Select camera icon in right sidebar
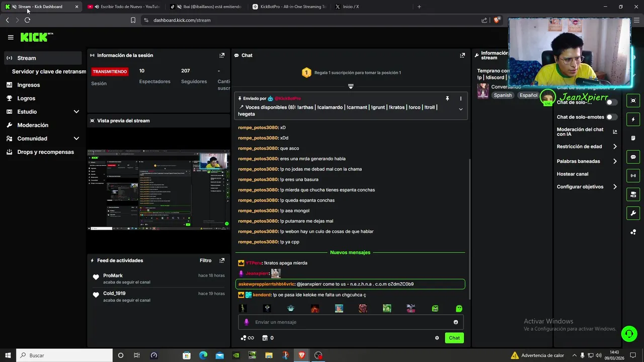Viewport: 644px width, 362px height. coord(633,194)
